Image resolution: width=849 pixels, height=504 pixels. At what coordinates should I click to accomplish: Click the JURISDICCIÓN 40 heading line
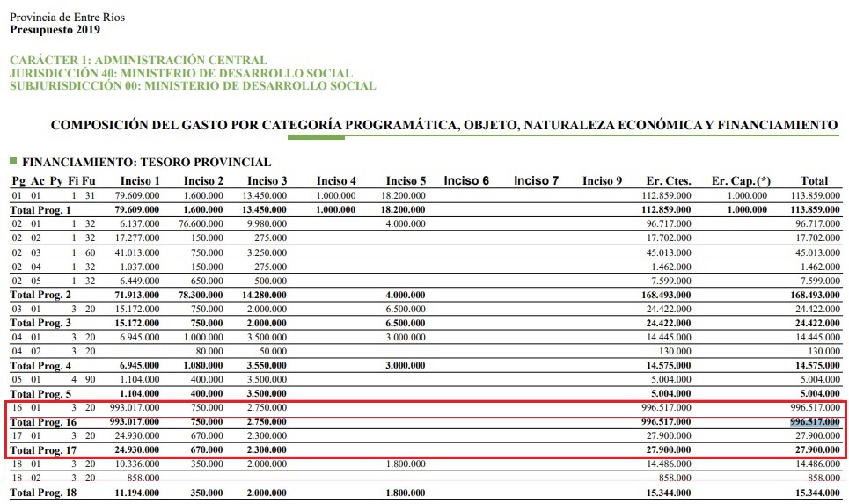pyautogui.click(x=180, y=74)
